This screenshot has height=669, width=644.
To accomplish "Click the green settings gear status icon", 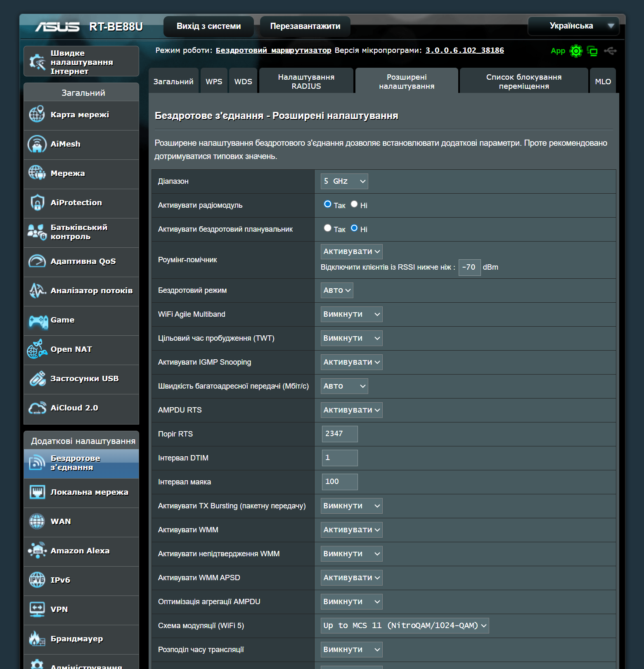I will point(576,51).
